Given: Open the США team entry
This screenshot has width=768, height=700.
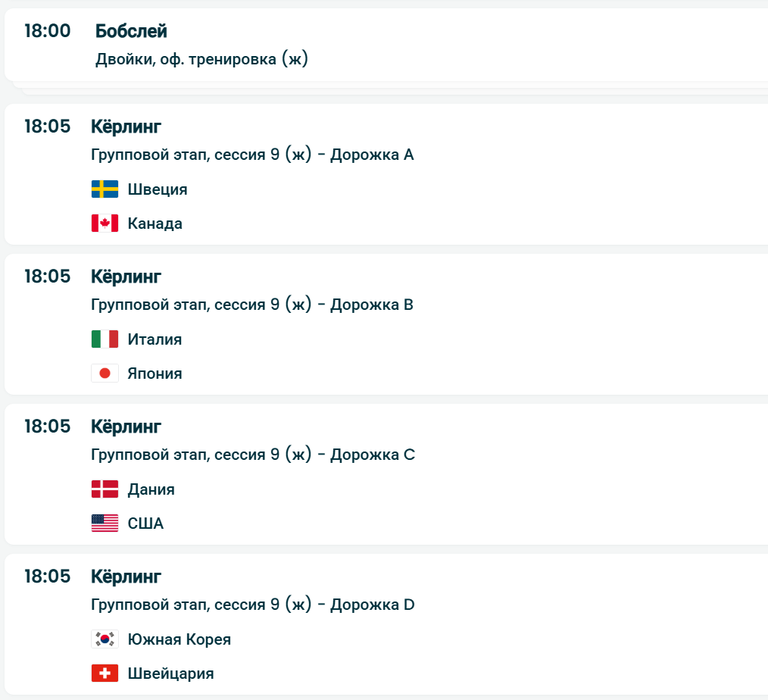Looking at the screenshot, I should pos(145,524).
